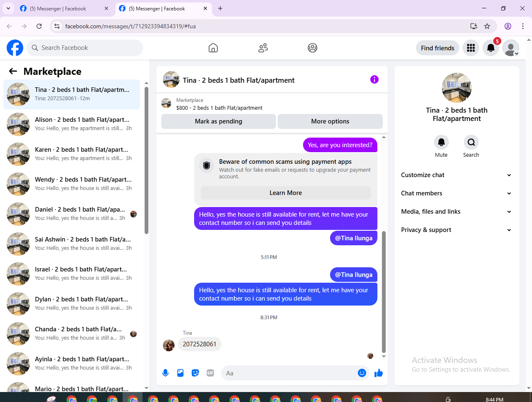Mute this conversation
Viewport: 532px width, 402px height.
pos(441,142)
